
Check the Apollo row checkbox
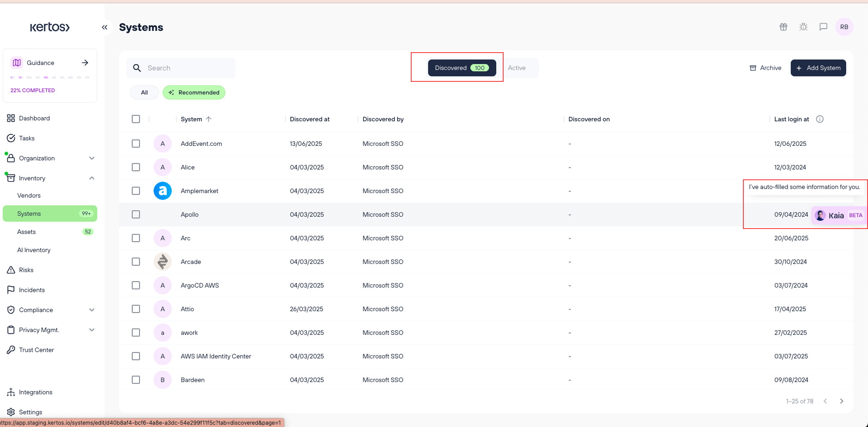click(x=136, y=214)
